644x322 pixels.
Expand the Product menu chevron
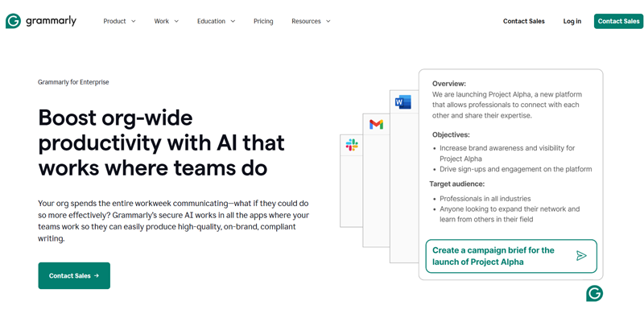[133, 22]
